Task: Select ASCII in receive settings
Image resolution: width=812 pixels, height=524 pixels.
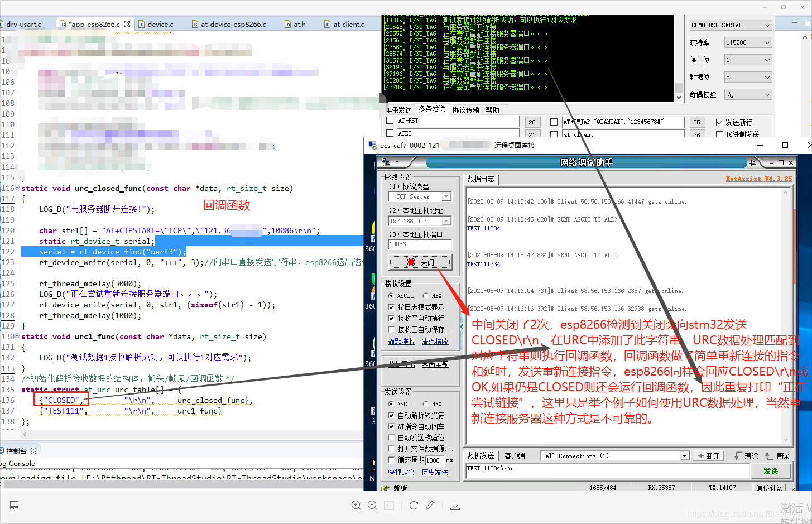Action: pyautogui.click(x=391, y=296)
